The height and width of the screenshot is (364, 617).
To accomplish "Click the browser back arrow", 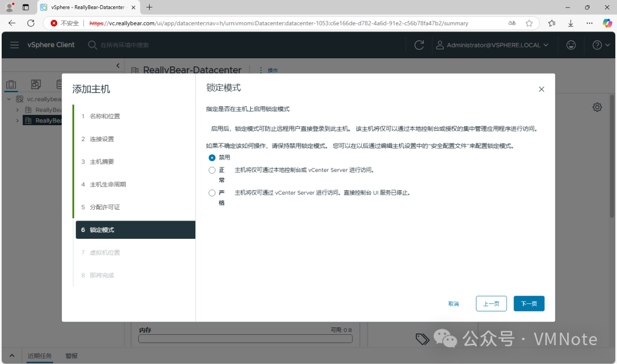I will [12, 23].
